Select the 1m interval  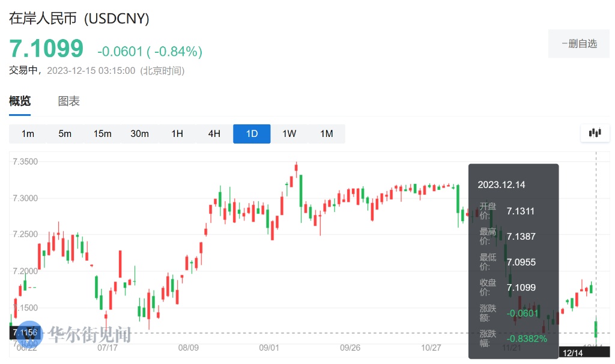(28, 133)
